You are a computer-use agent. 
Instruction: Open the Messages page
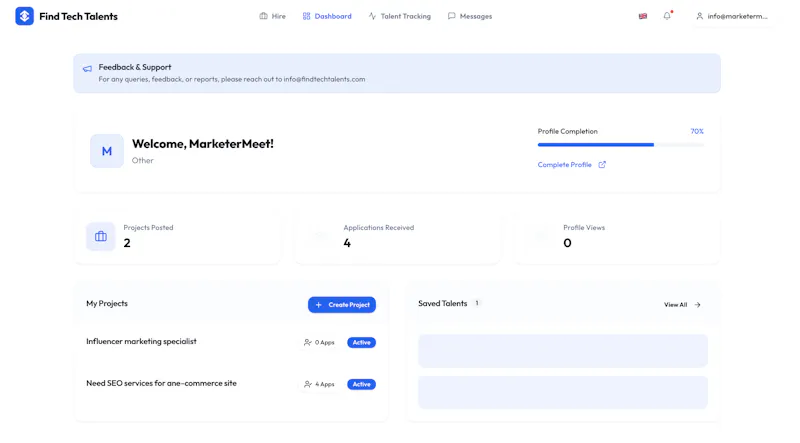[470, 16]
